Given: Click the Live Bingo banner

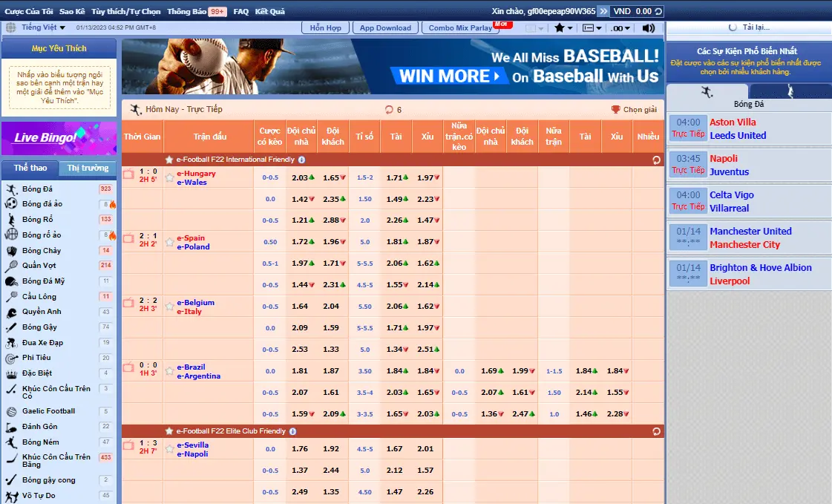Looking at the screenshot, I should [59, 138].
